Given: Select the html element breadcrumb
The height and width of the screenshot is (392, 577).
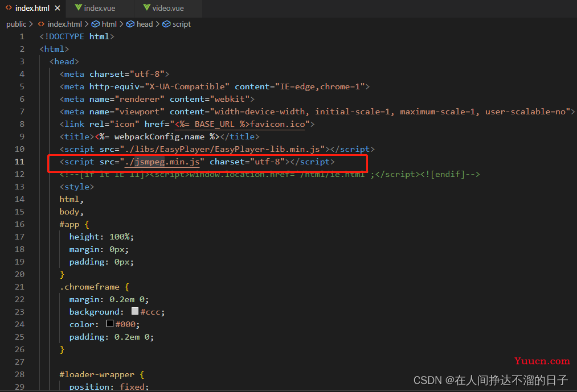Looking at the screenshot, I should [x=109, y=24].
